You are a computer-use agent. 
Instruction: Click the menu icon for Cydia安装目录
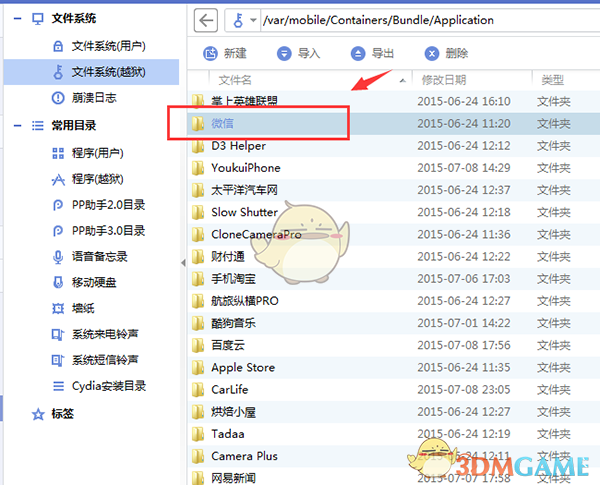pos(58,386)
